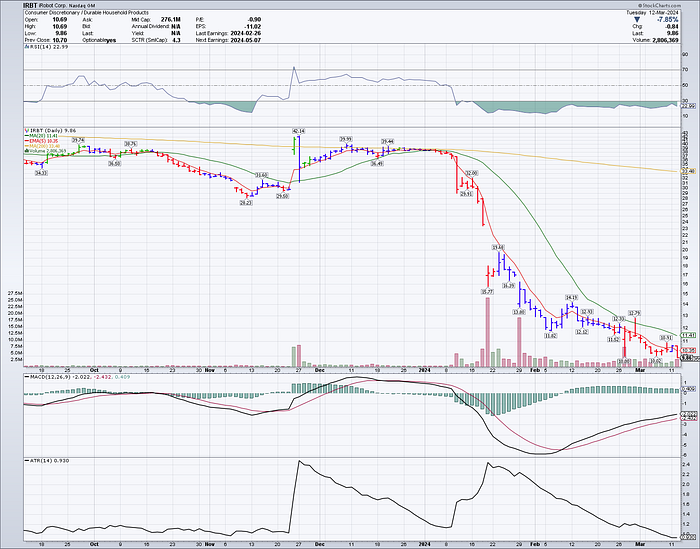Click the 15.77 price low annotation
The image size is (700, 549).
[x=487, y=291]
